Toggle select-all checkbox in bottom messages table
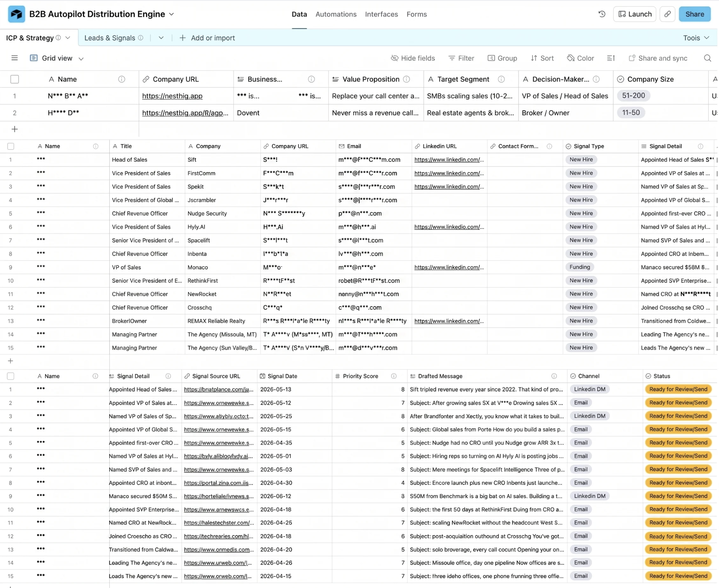 point(11,376)
